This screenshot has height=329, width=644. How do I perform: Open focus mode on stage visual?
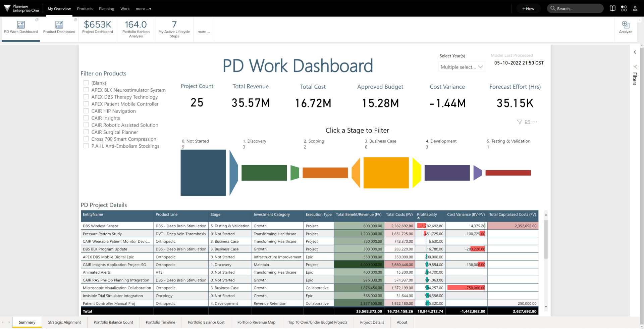(x=527, y=122)
